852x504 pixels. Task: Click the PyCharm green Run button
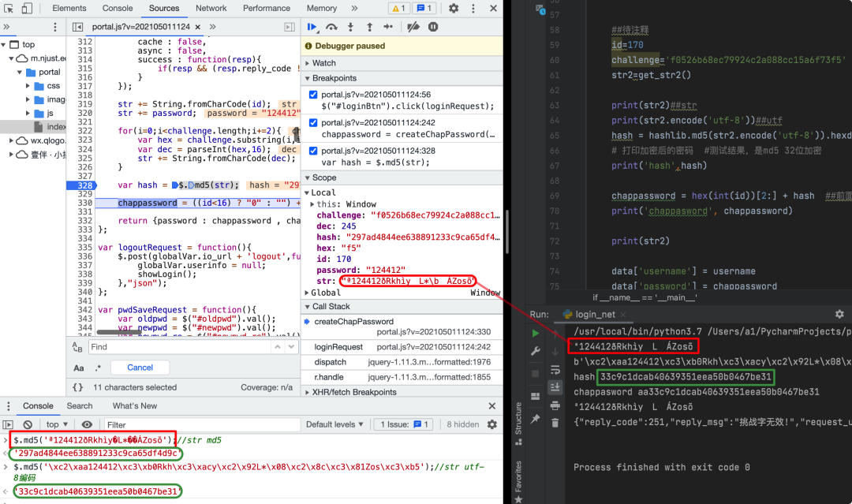(x=536, y=333)
